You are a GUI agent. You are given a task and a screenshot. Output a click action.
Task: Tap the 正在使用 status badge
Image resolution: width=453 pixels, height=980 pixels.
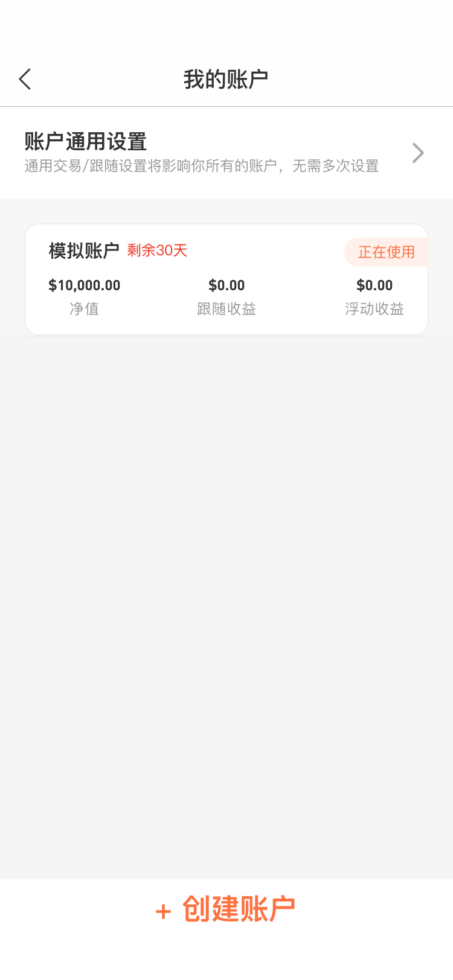(x=386, y=252)
